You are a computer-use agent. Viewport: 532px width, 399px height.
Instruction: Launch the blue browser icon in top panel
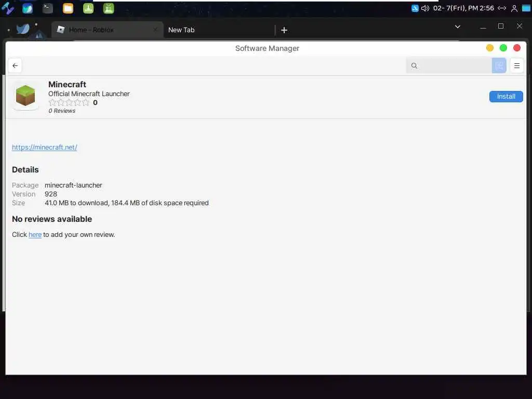tap(28, 8)
